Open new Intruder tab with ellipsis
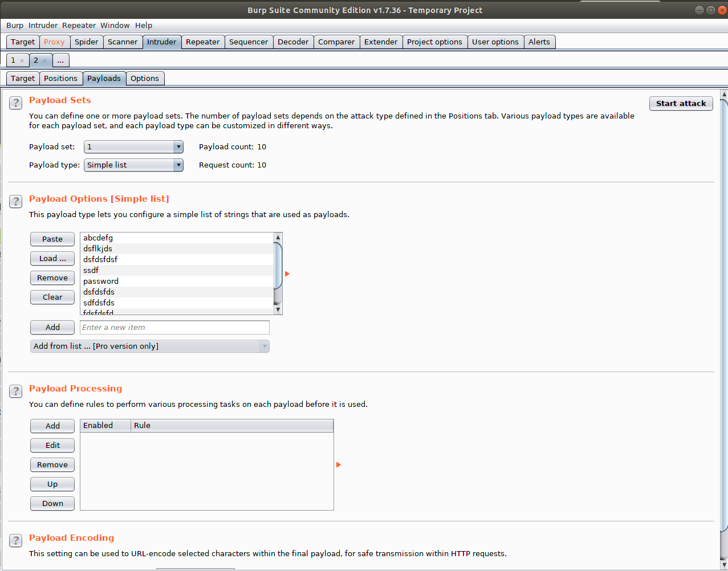Screen dimensions: 728x571 tap(60, 60)
